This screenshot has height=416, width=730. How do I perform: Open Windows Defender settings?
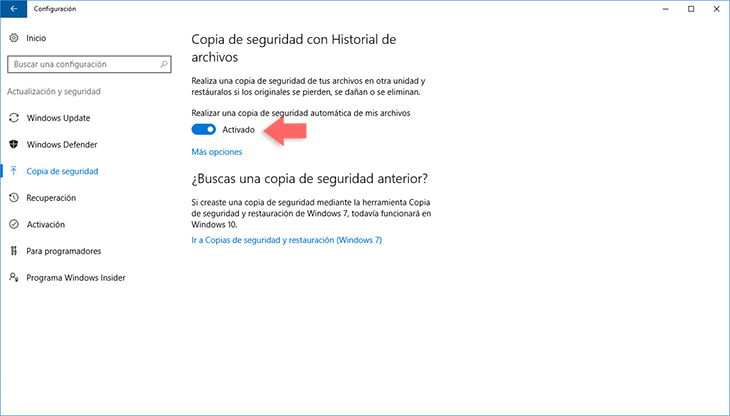(62, 145)
